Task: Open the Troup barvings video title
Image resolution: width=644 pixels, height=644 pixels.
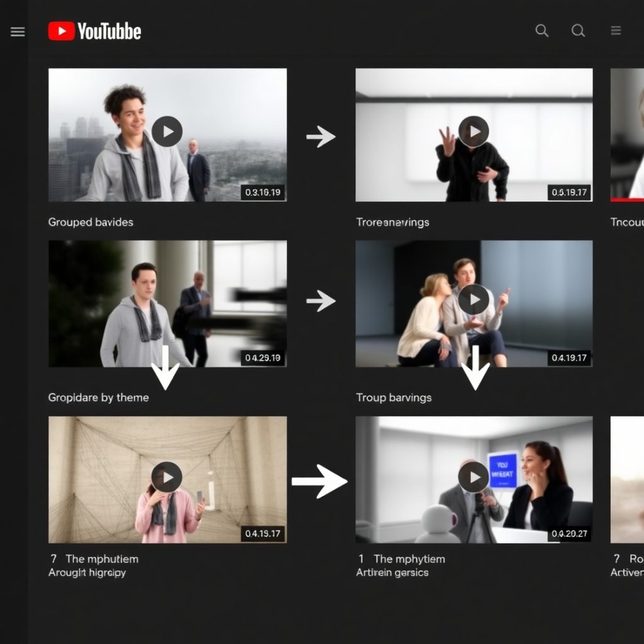Action: pyautogui.click(x=393, y=397)
